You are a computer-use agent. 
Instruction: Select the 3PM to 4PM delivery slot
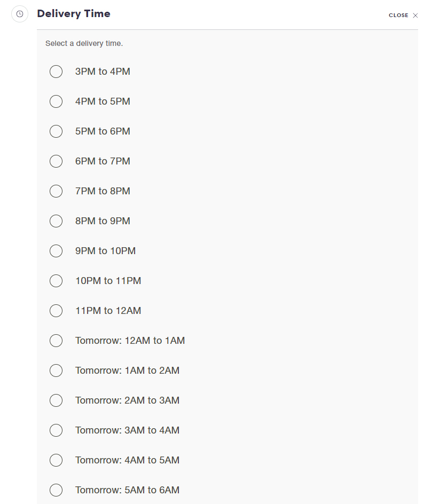[x=56, y=72]
